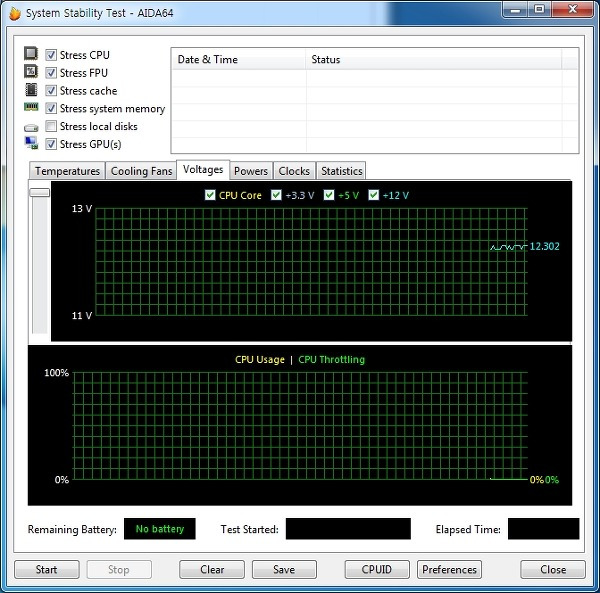The image size is (600, 593).
Task: Toggle Stress system memory checkbox
Action: coord(51,108)
